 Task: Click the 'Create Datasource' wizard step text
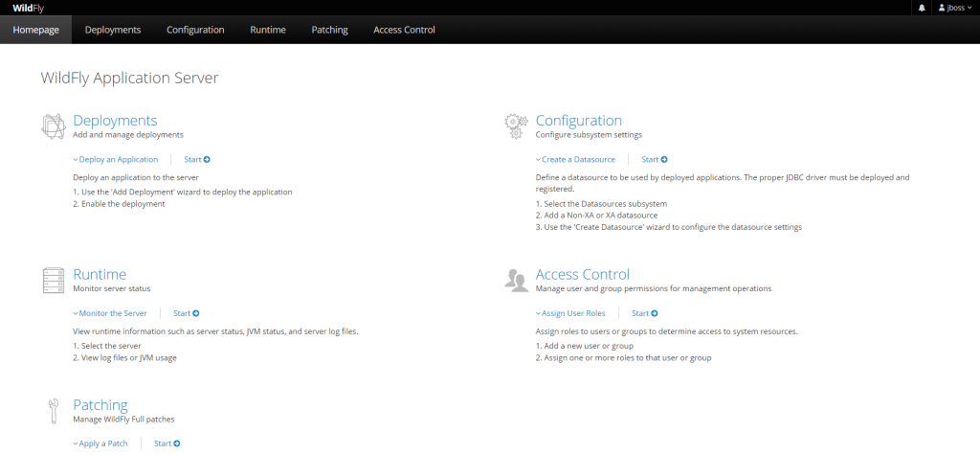[x=669, y=227]
